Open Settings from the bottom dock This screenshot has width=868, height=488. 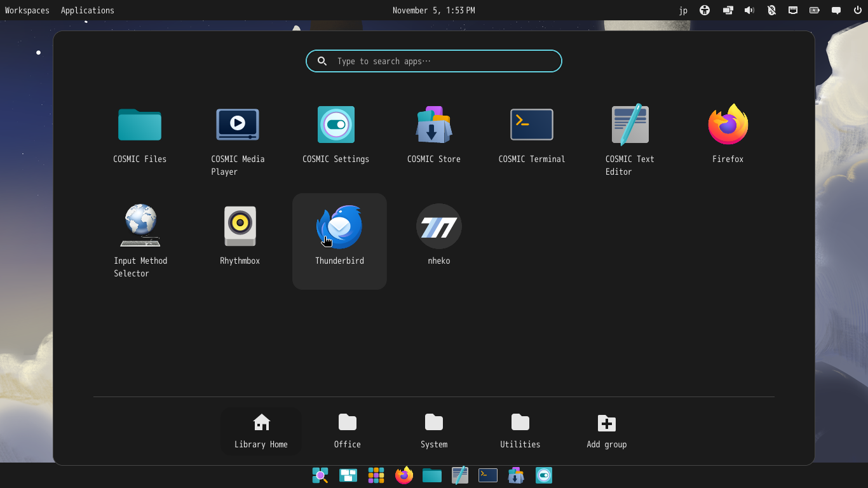(x=544, y=475)
